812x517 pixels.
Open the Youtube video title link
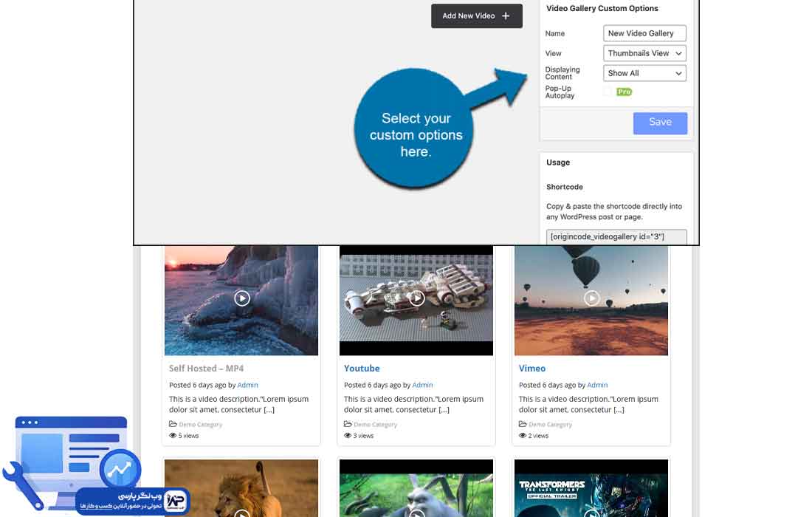point(362,369)
